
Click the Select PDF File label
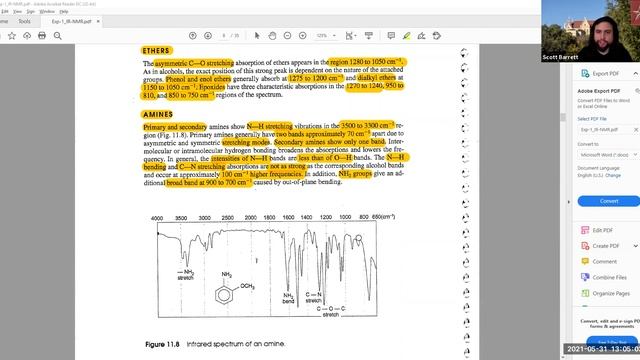click(x=592, y=119)
